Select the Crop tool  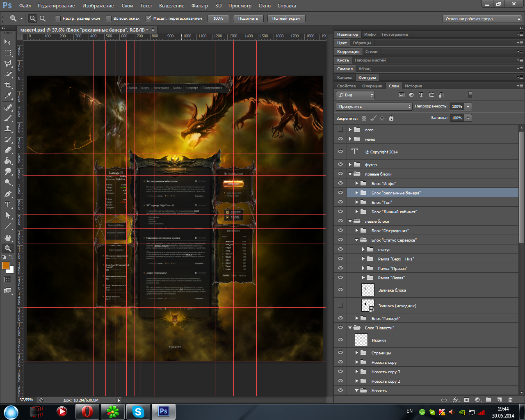tap(8, 85)
